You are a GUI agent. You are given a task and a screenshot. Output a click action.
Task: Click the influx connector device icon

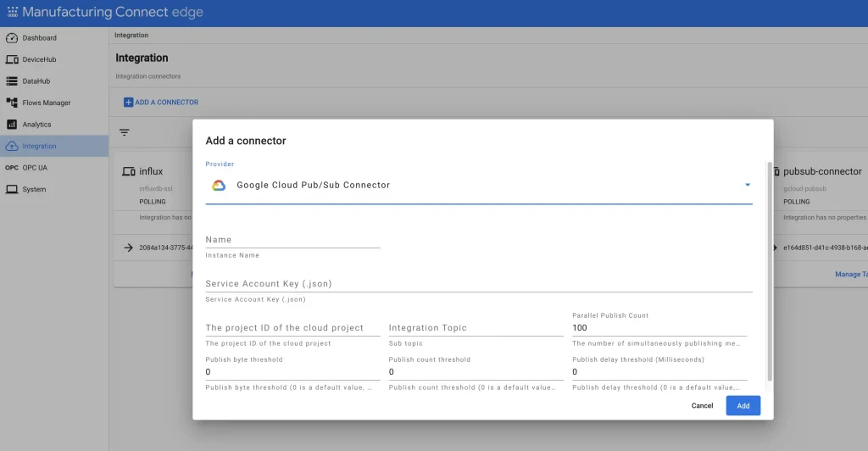(x=129, y=171)
